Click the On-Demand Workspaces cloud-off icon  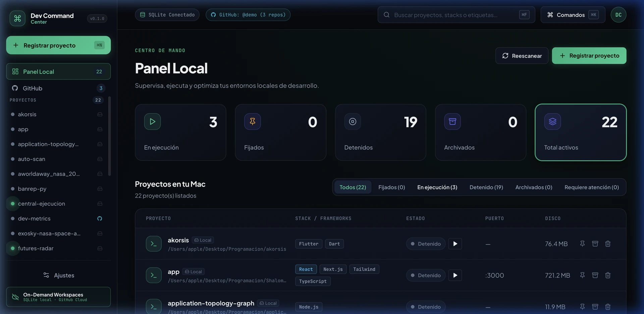pos(15,297)
